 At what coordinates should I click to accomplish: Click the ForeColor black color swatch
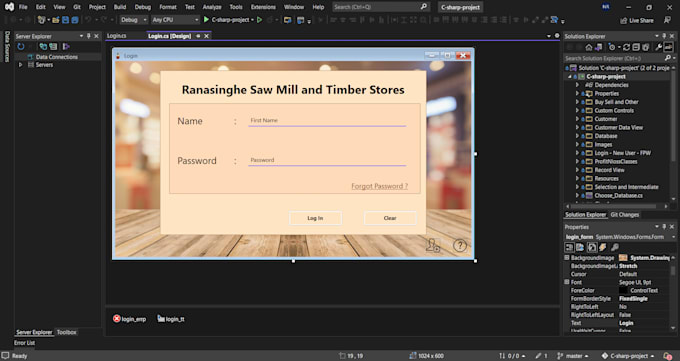click(x=623, y=290)
